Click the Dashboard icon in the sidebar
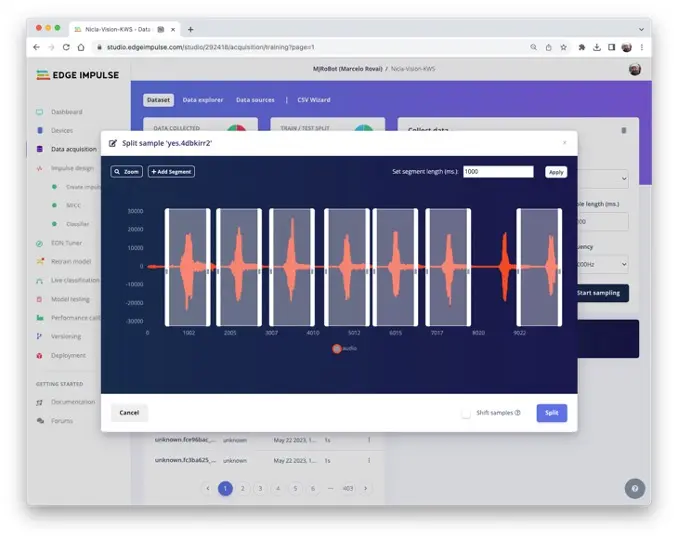 coord(40,112)
